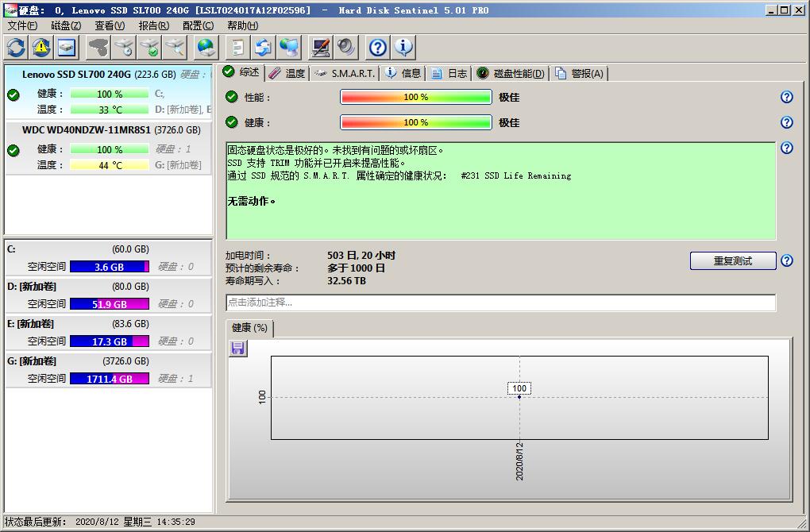Image resolution: width=810 pixels, height=532 pixels.
Task: Click WDC 温度 44 °C yellow bar
Action: pyautogui.click(x=110, y=165)
